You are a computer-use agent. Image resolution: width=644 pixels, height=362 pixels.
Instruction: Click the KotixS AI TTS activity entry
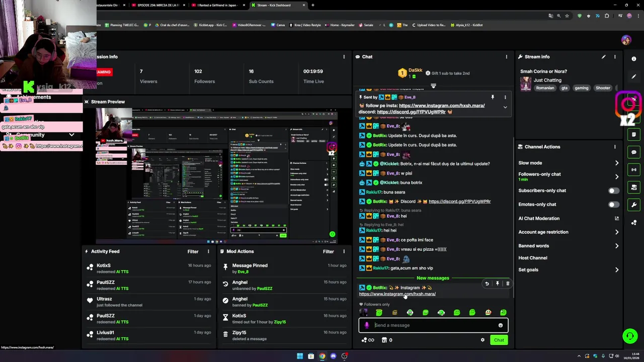point(150,268)
